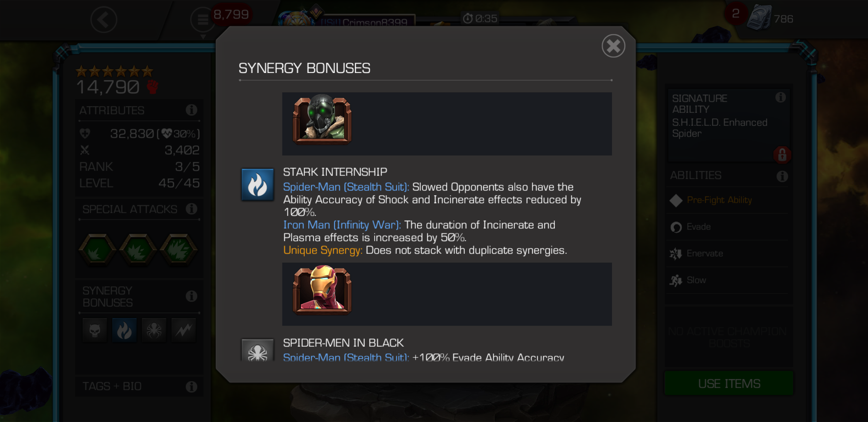868x422 pixels.
Task: Go back with the arrow button
Action: point(104,20)
